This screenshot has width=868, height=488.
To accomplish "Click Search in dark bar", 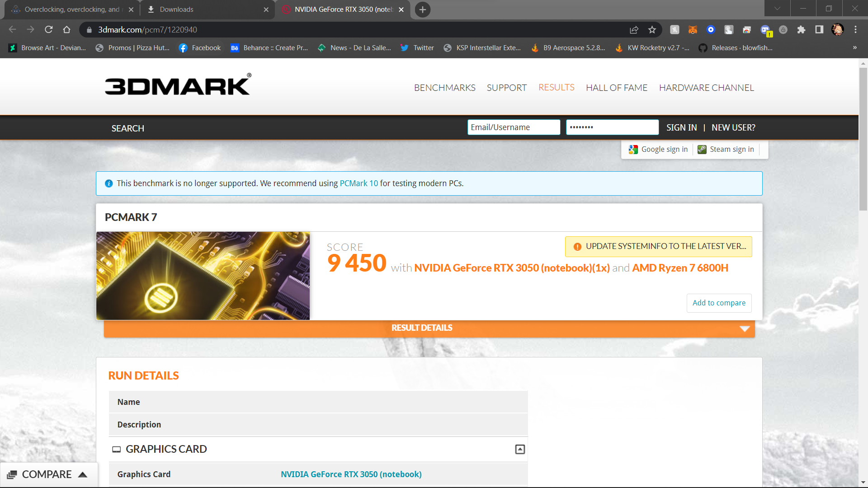I will 128,128.
